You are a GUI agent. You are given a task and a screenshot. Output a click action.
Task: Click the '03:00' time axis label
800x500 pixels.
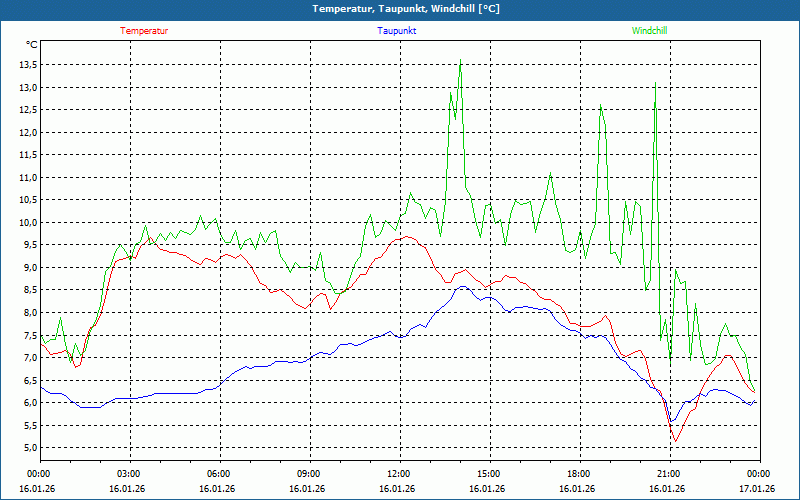(127, 473)
